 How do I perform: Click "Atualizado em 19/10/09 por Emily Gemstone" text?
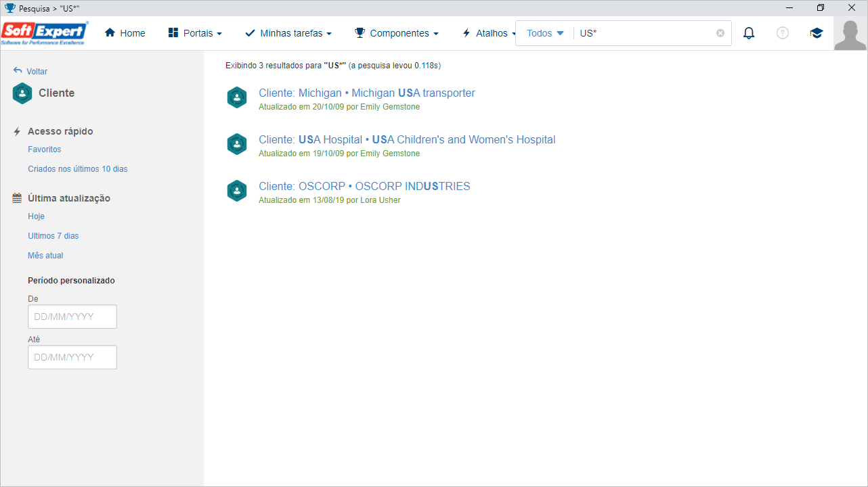pos(339,154)
